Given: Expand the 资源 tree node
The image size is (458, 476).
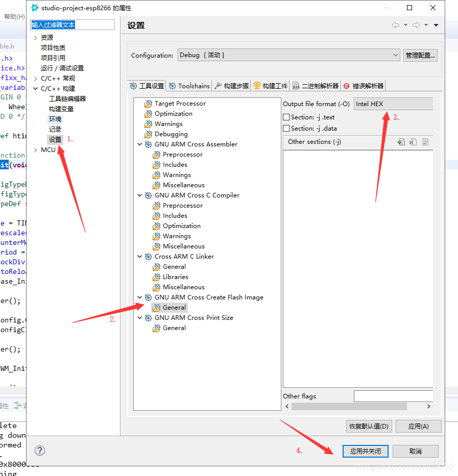Looking at the screenshot, I should [36, 38].
